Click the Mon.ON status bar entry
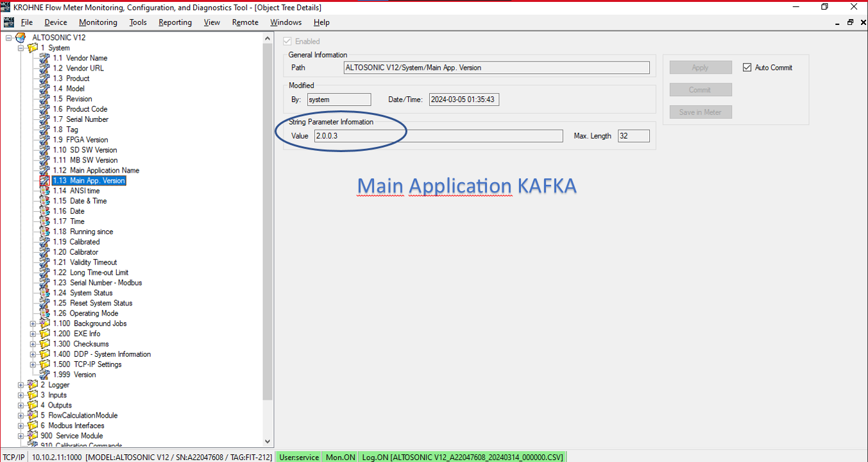The height and width of the screenshot is (462, 868). click(340, 457)
